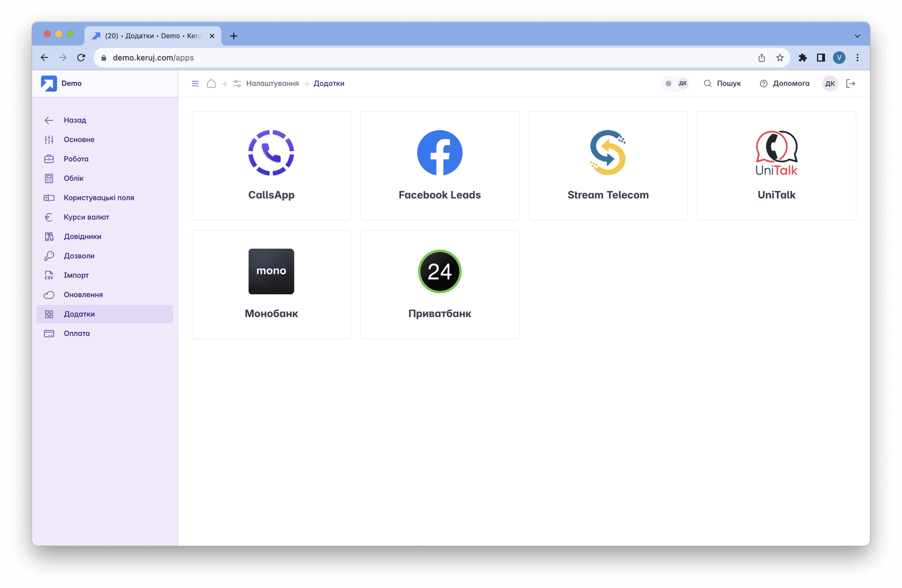Screen dimensions: 902x588
Task: Open Оплата payment section
Action: pyautogui.click(x=105, y=333)
